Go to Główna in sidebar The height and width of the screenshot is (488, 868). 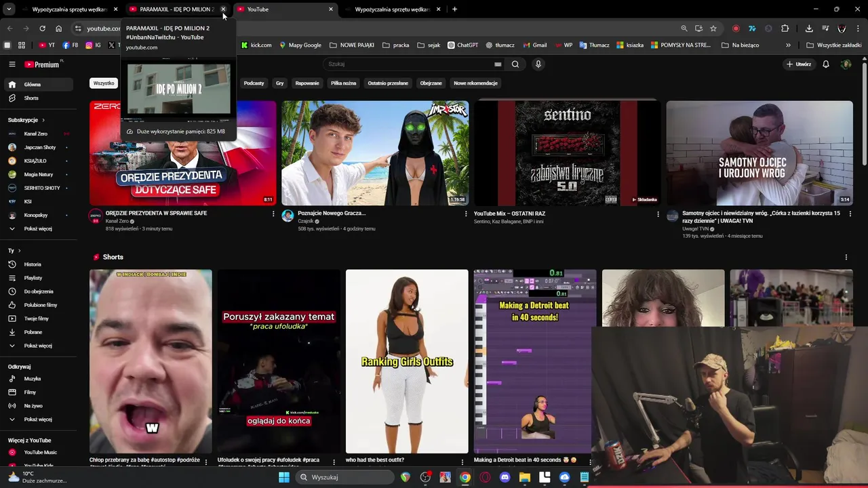tap(37, 85)
